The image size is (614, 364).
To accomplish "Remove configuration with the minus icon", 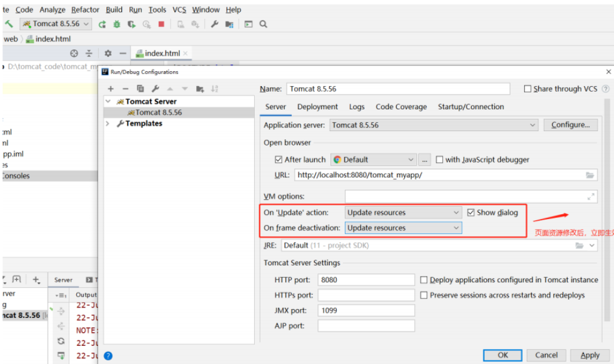I will pyautogui.click(x=126, y=89).
